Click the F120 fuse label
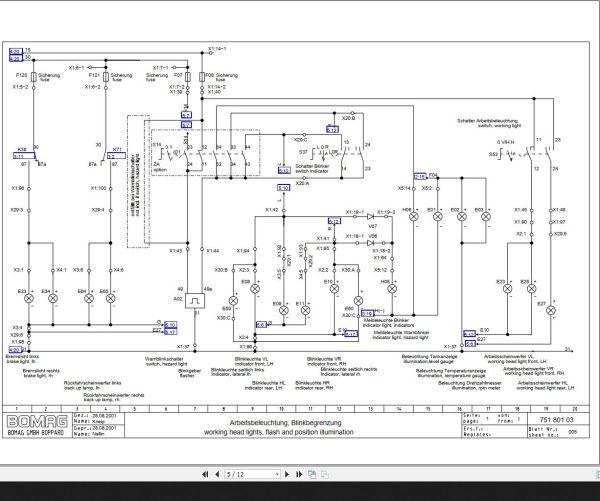The image size is (600, 501). tap(21, 75)
